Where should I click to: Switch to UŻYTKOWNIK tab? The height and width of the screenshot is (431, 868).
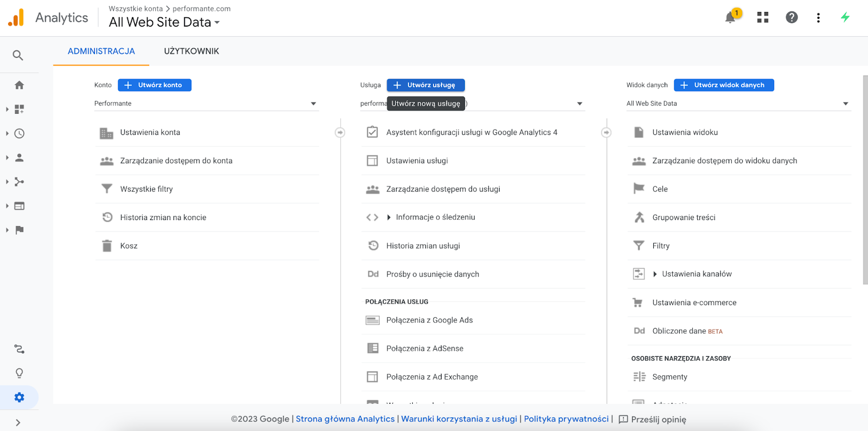192,51
